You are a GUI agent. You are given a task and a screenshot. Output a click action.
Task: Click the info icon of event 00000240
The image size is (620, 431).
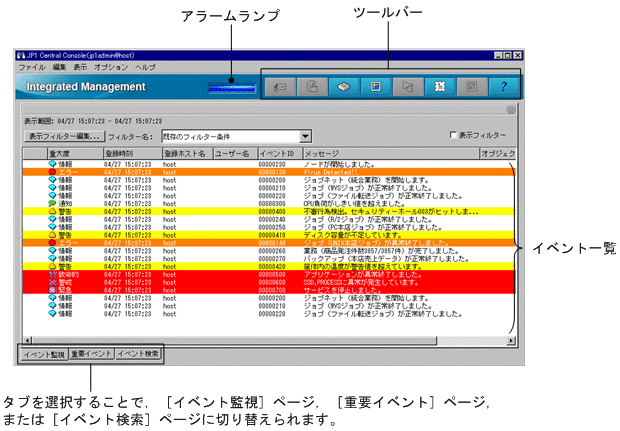(52, 219)
